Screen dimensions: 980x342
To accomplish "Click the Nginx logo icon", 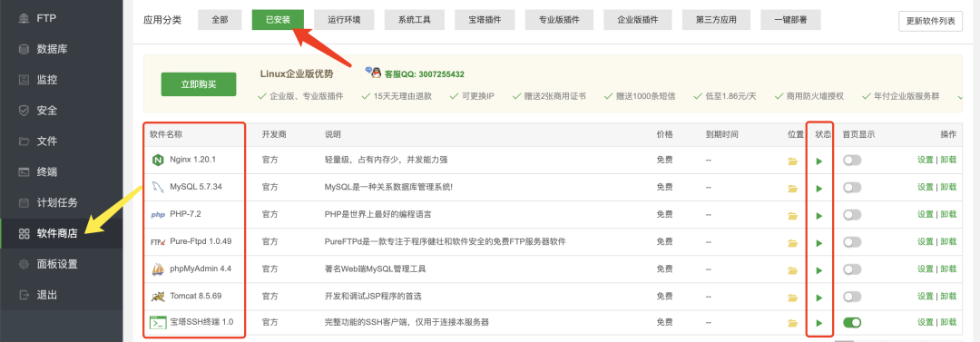I will coord(157,160).
